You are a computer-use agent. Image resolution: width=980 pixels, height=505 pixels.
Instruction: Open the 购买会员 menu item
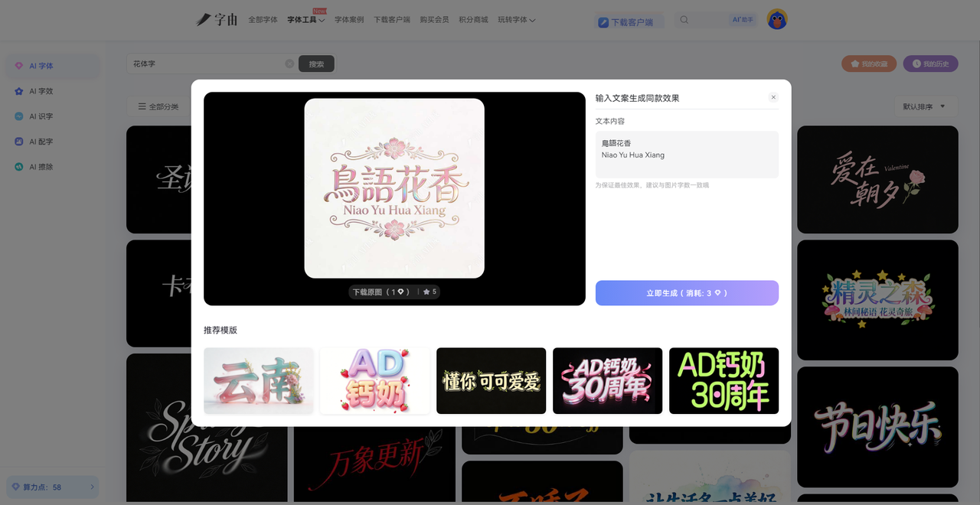[x=434, y=20]
